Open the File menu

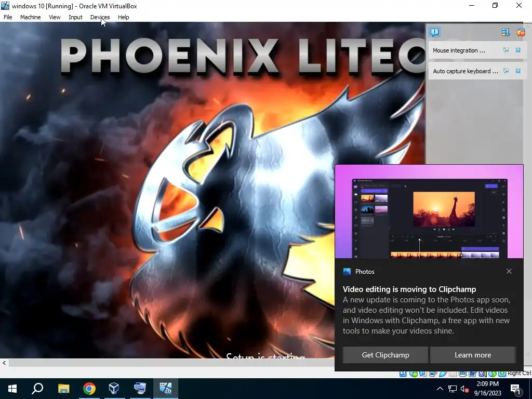point(8,17)
